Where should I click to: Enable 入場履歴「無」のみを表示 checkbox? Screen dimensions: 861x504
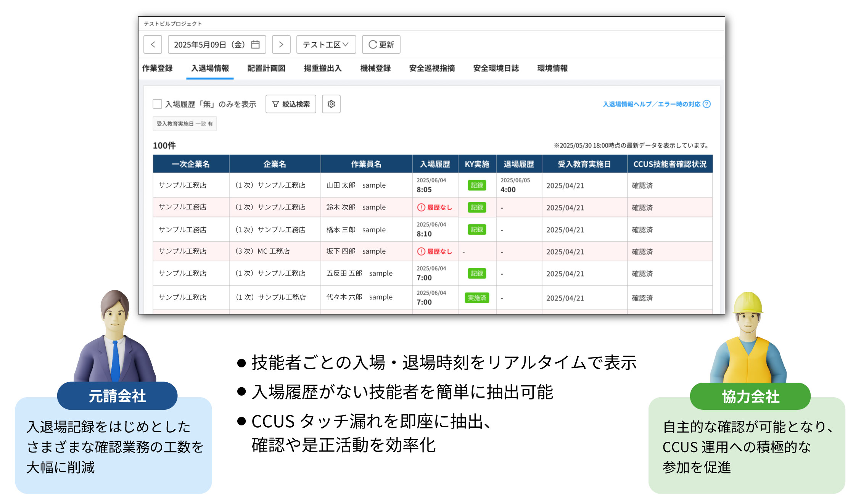point(157,104)
